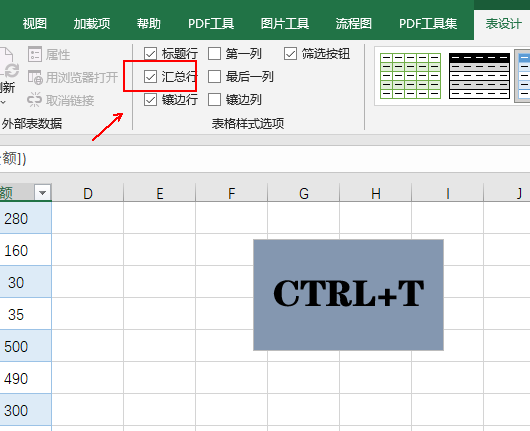Open the 加载项 ribbon tab

coord(92,24)
